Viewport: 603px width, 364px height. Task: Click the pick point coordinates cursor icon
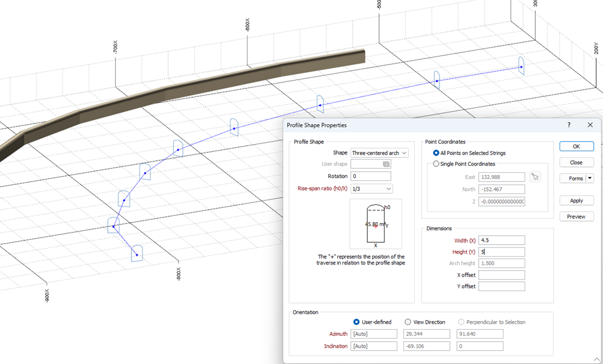click(x=534, y=177)
